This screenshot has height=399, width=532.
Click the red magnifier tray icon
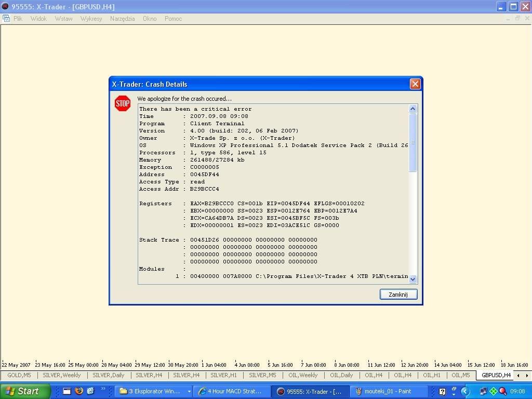coord(503,391)
